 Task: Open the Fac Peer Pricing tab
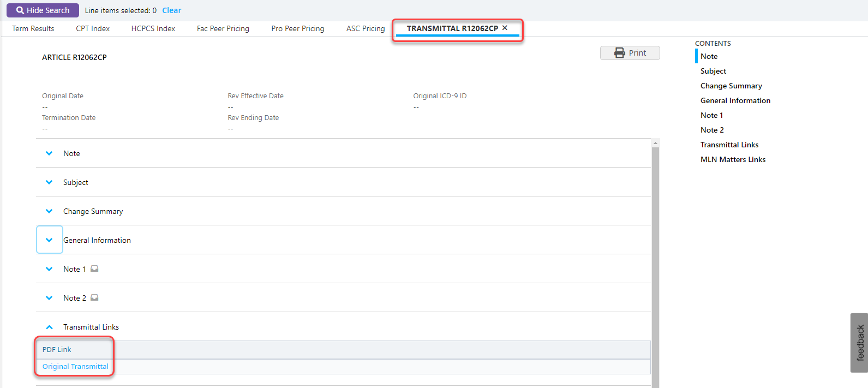223,28
